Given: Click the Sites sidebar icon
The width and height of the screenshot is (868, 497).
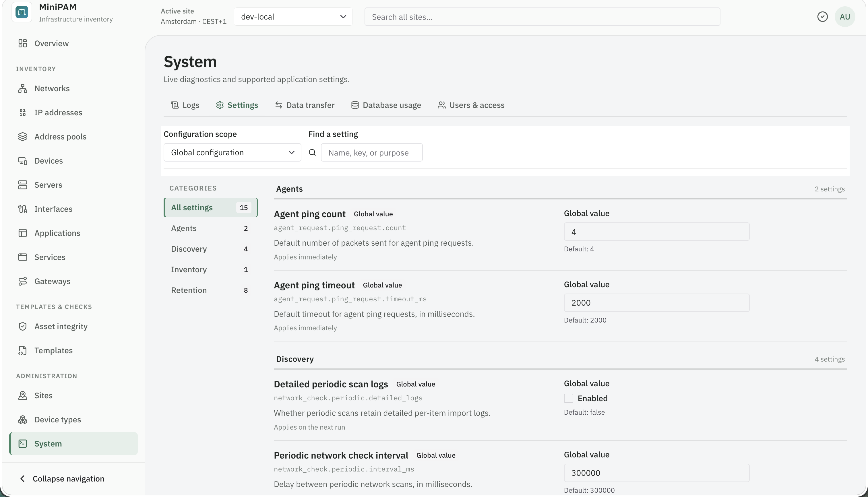Looking at the screenshot, I should coord(23,396).
